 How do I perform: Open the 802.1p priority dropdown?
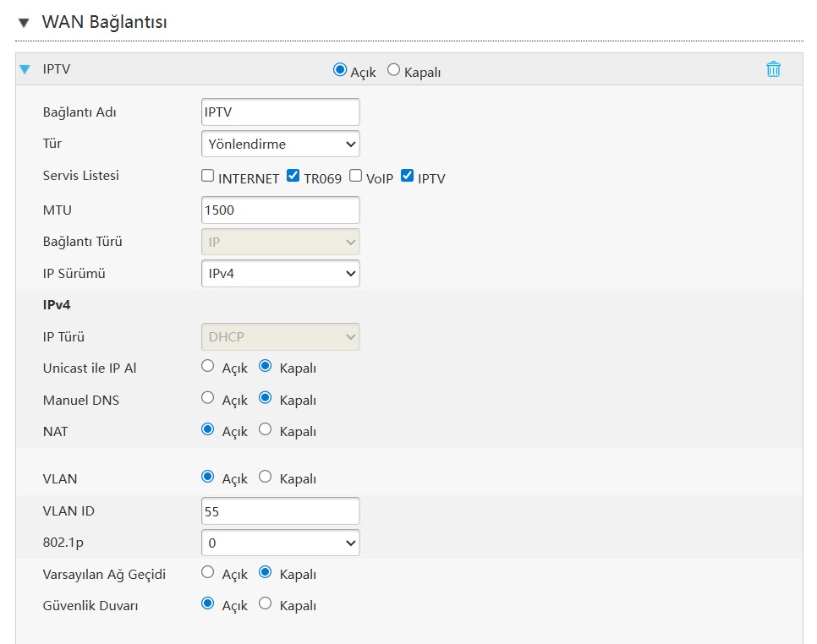click(280, 543)
